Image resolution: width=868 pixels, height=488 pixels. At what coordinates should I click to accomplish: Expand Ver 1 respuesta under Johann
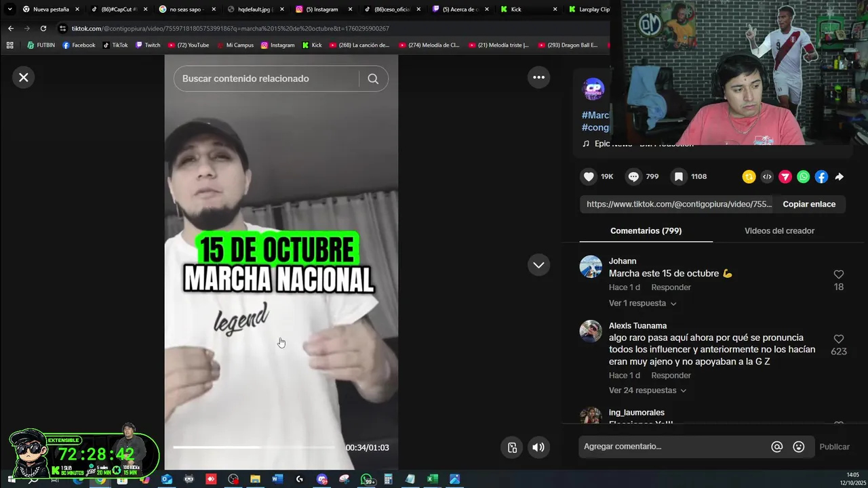point(642,303)
